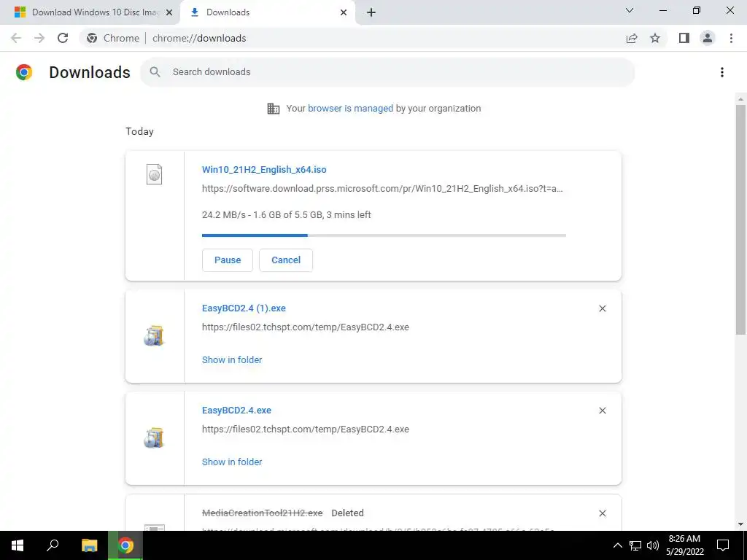747x560 pixels.
Task: Open the Win10_21H2_English_x64.iso link
Action: click(264, 169)
